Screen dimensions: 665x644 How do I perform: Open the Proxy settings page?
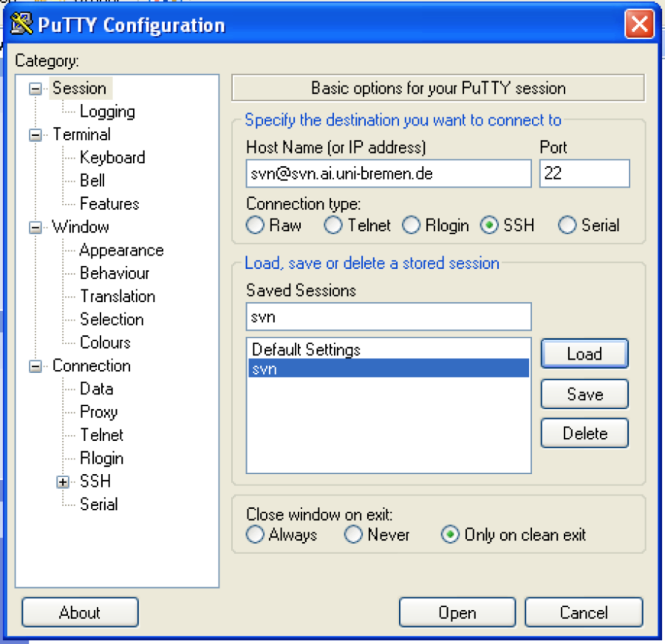point(98,412)
